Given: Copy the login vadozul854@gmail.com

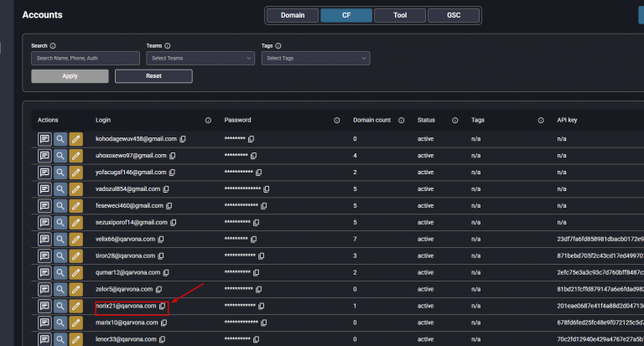Looking at the screenshot, I should point(166,189).
